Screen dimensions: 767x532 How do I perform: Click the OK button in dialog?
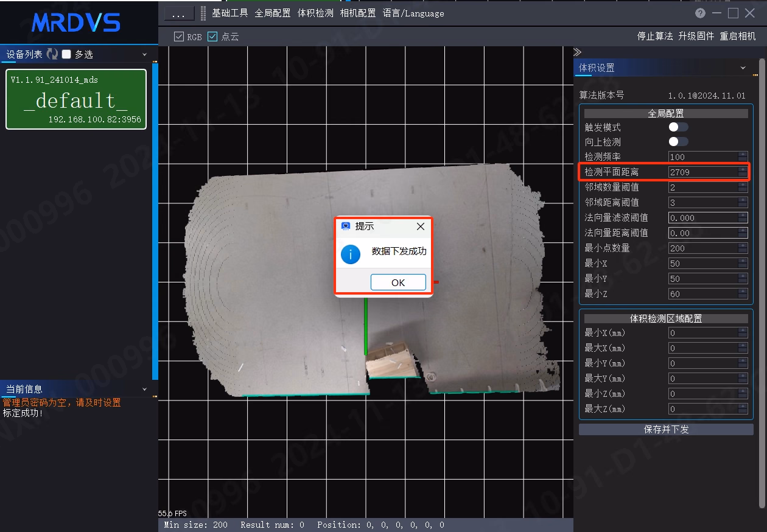pyautogui.click(x=398, y=282)
